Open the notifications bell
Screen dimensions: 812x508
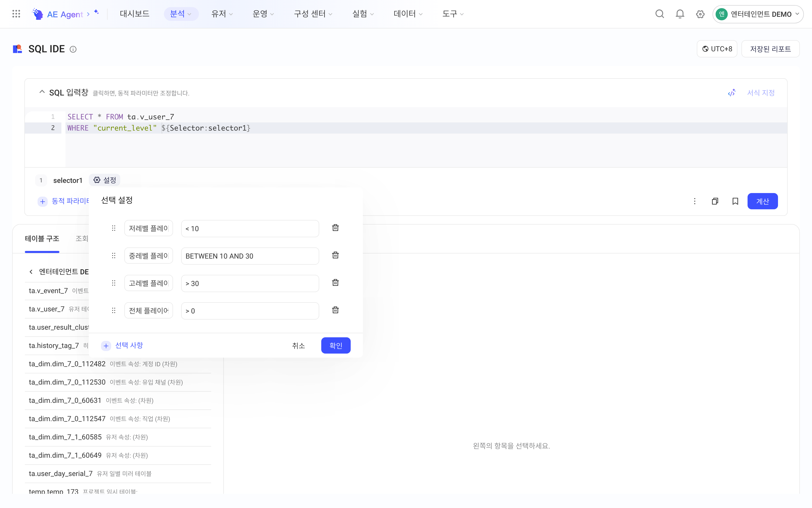pyautogui.click(x=680, y=14)
